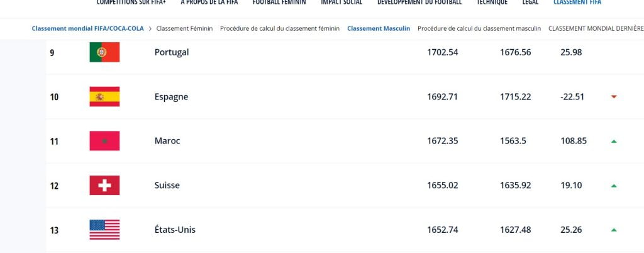This screenshot has height=253, width=644.
Task: Click the Suisse flag icon
Action: (x=104, y=185)
